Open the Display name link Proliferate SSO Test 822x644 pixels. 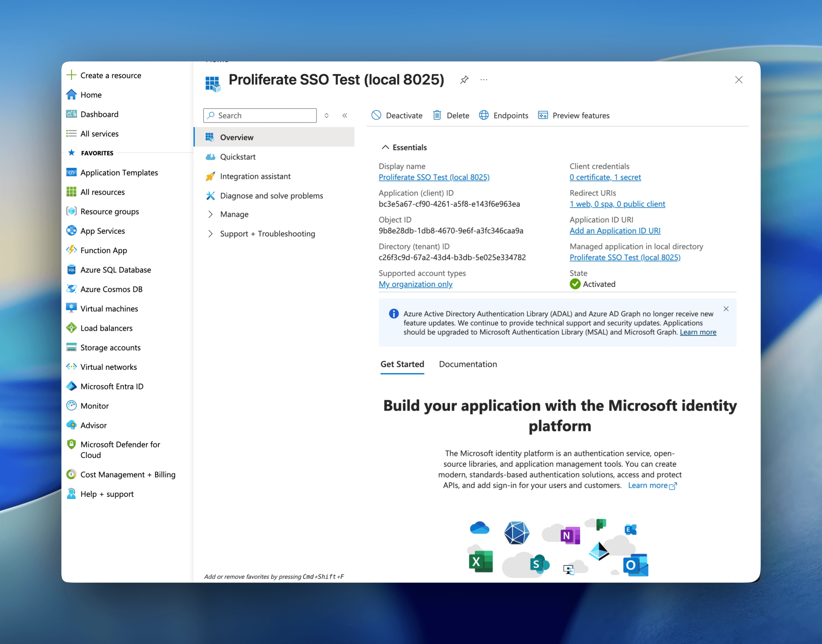coord(434,177)
